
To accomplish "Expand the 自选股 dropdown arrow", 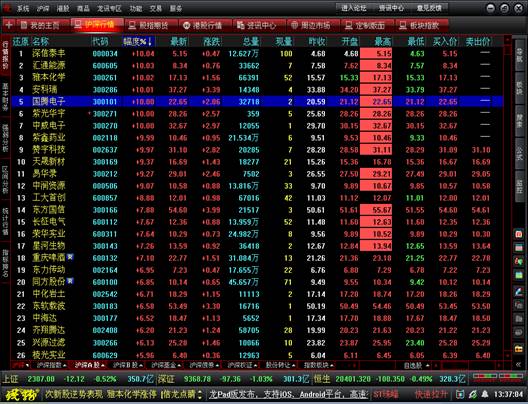I will (x=428, y=365).
